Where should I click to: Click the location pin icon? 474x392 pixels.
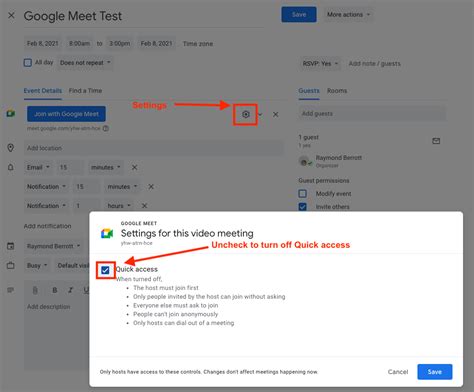point(11,148)
